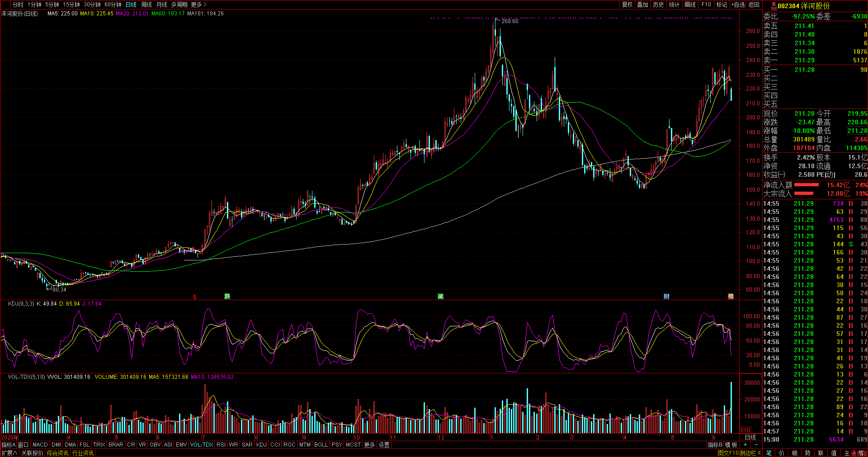Viewport: 868px width, 457px height.
Task: Click 返回 to go back
Action: click(754, 5)
